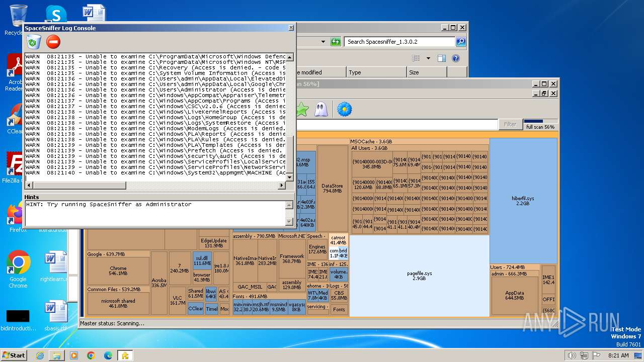Click the green refresh icon in Explorer address bar
Viewport: 644px width, 362px height.
coord(336,42)
